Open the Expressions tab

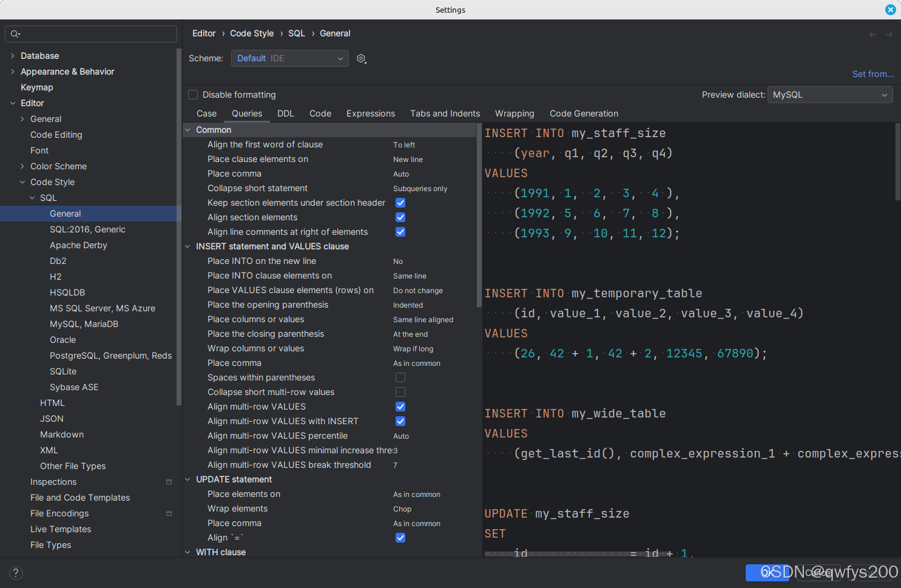pos(371,113)
